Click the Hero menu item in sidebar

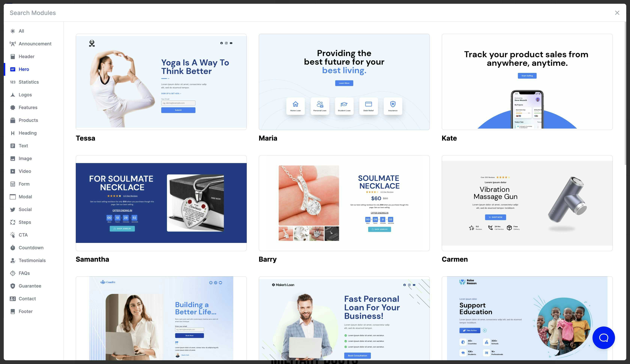click(x=24, y=69)
